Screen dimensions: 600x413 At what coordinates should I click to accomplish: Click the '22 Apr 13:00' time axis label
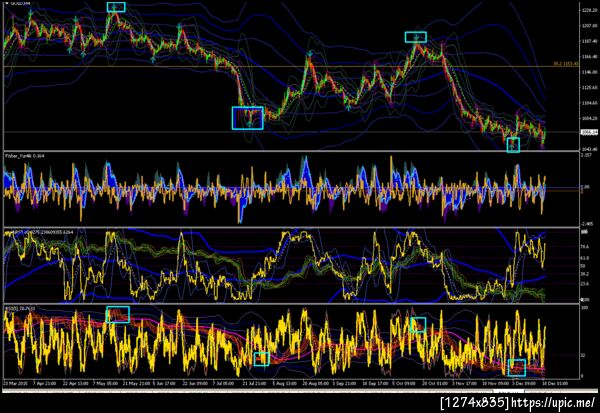coord(75,383)
